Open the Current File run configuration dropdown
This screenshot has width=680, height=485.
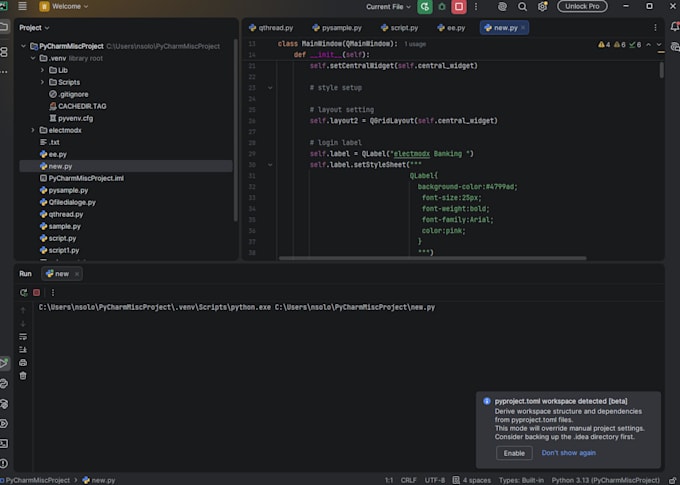[x=388, y=7]
